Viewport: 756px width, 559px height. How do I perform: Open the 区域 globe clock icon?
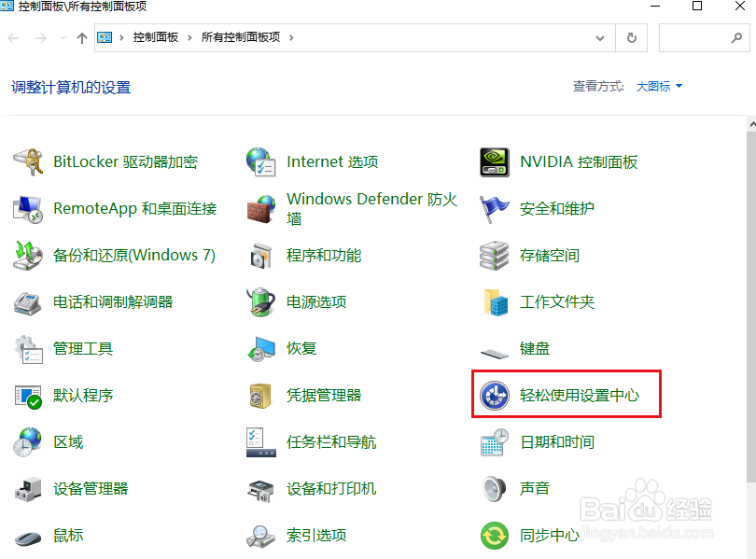point(28,442)
